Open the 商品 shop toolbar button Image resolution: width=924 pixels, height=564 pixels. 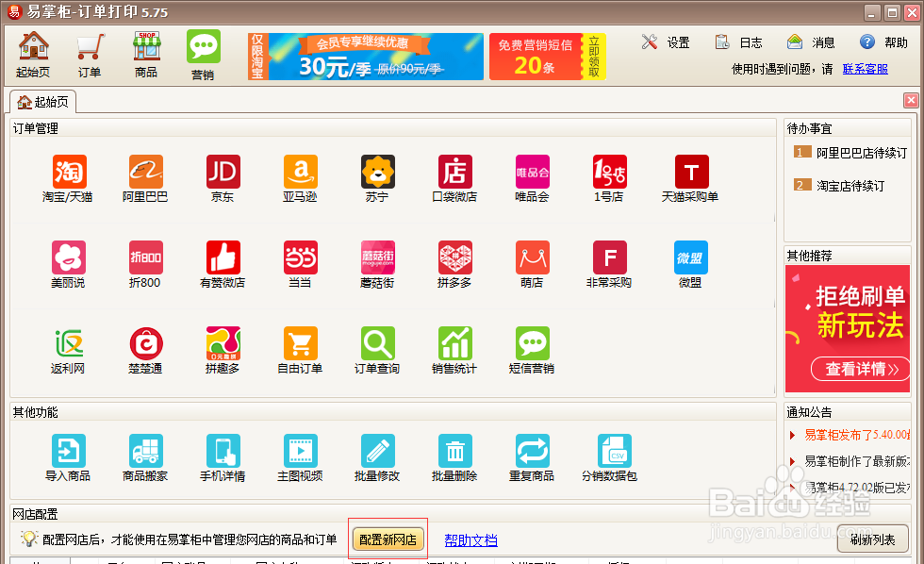tap(146, 54)
